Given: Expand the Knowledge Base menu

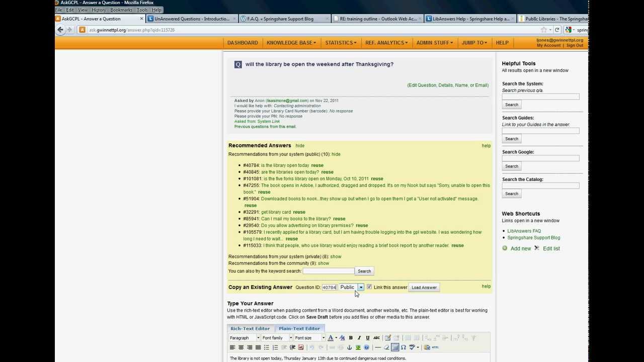Looking at the screenshot, I should pos(291,43).
